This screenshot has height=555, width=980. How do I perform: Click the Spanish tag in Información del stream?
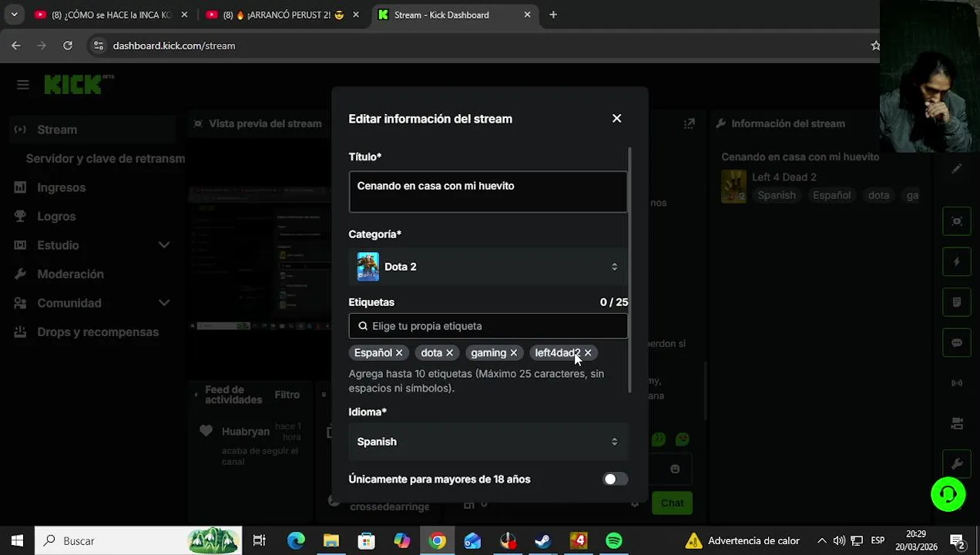tap(777, 196)
